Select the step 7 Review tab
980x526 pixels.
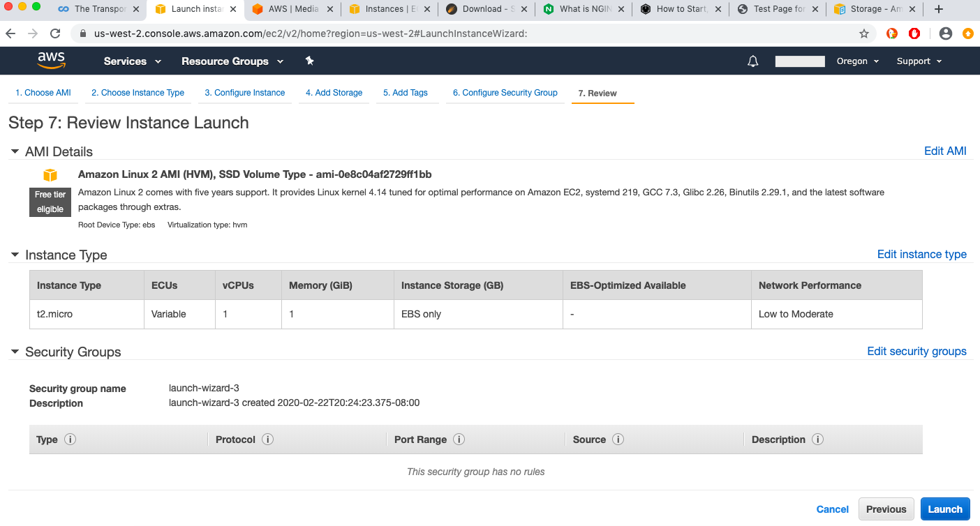(x=597, y=93)
